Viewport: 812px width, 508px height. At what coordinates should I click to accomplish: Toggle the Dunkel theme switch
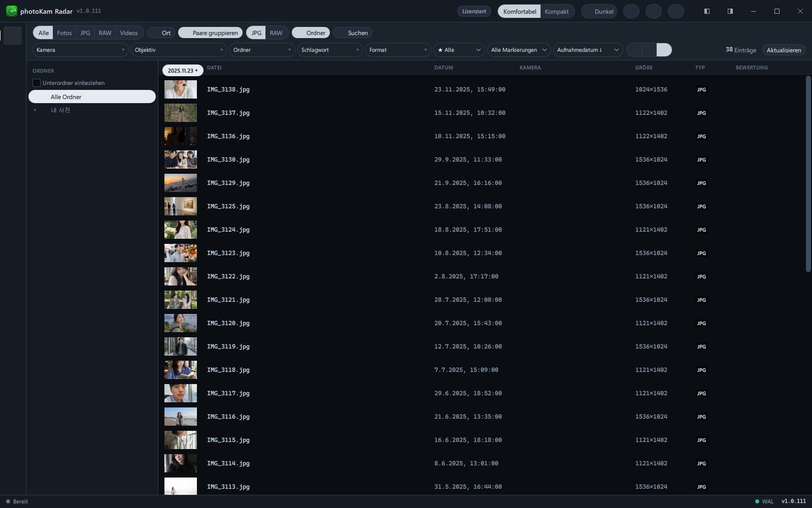tap(599, 11)
